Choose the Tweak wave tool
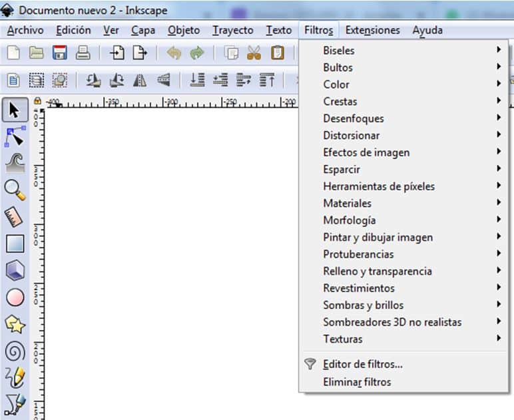The height and width of the screenshot is (420, 514). [15, 163]
